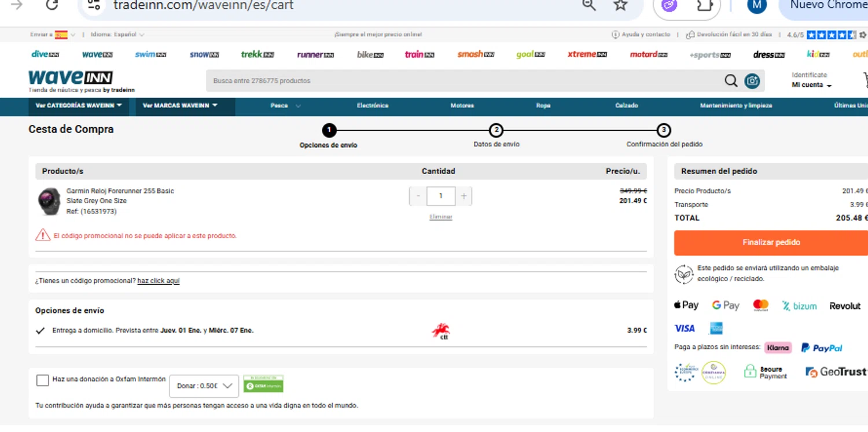
Task: Click the main waveINN logo
Action: tap(71, 77)
